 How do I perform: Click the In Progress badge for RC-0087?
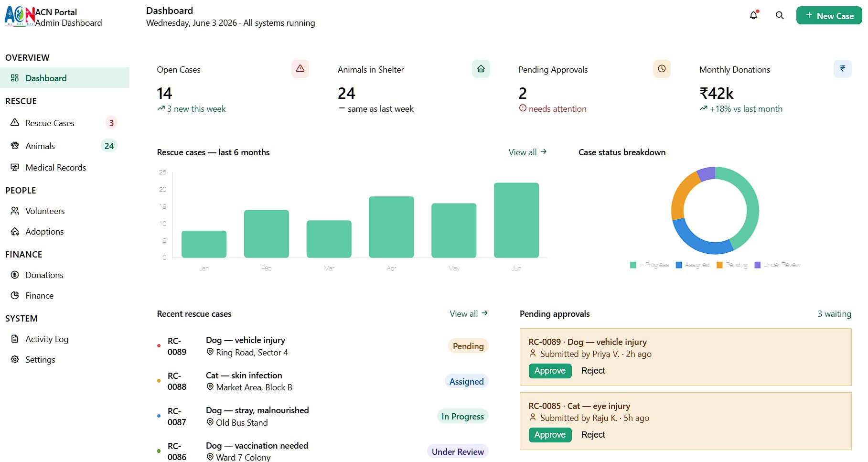[x=462, y=416]
